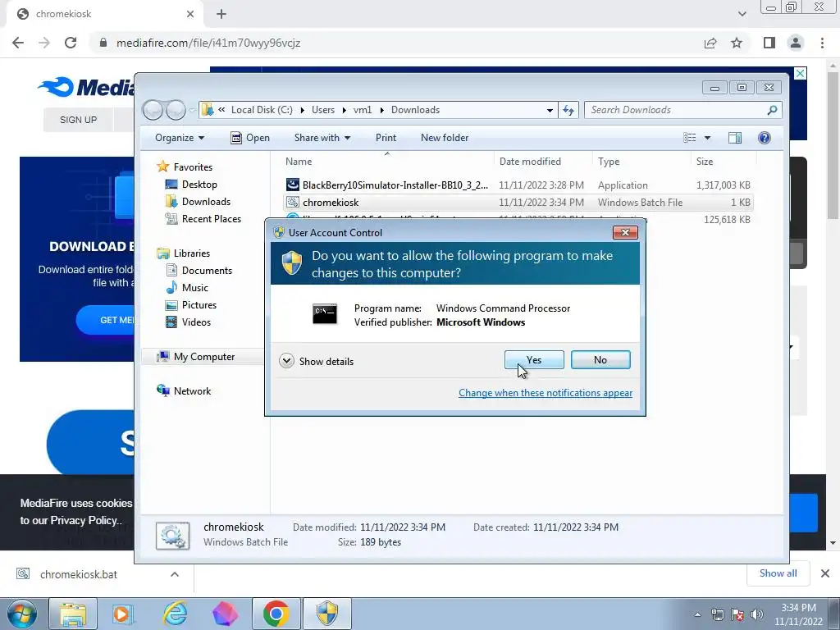The height and width of the screenshot is (630, 840).
Task: Select Network in navigation pane
Action: [183, 391]
